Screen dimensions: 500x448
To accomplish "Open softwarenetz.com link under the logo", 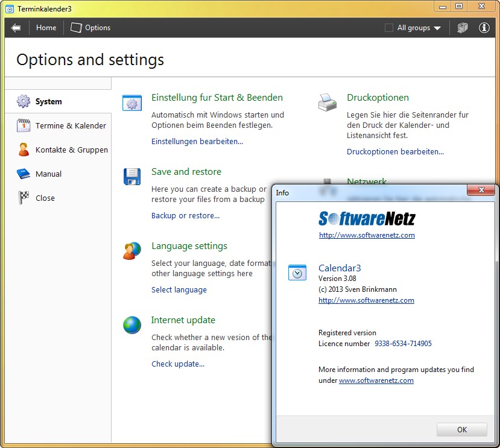I will point(367,235).
